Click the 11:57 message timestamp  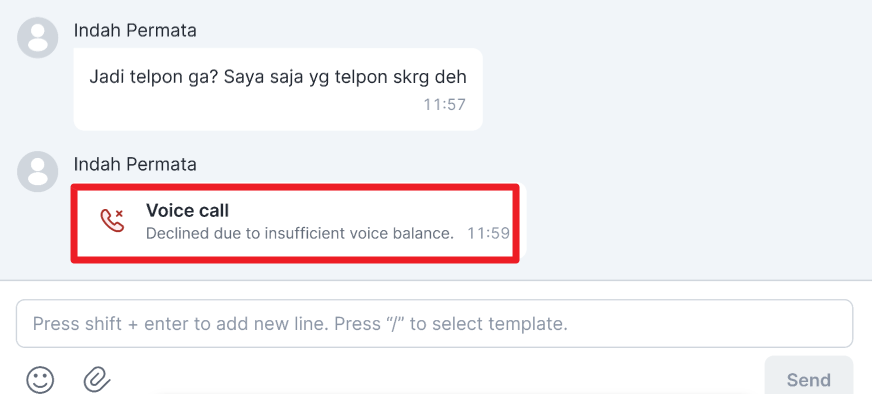444,105
